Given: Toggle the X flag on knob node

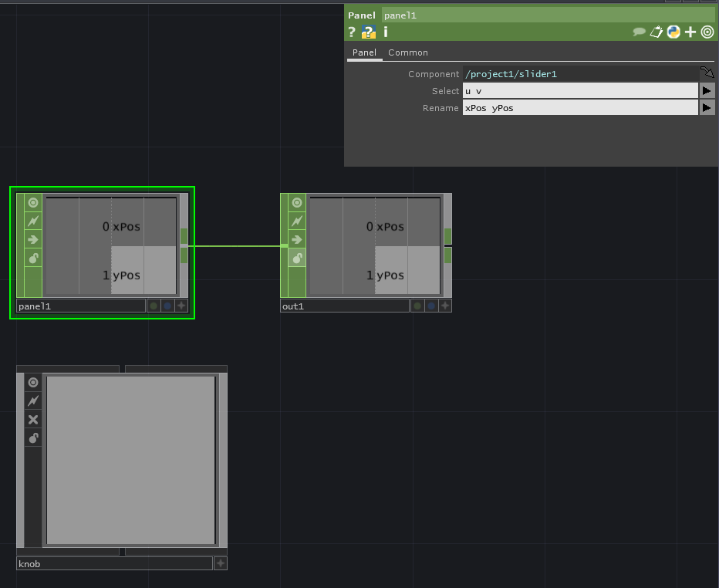Looking at the screenshot, I should point(33,420).
